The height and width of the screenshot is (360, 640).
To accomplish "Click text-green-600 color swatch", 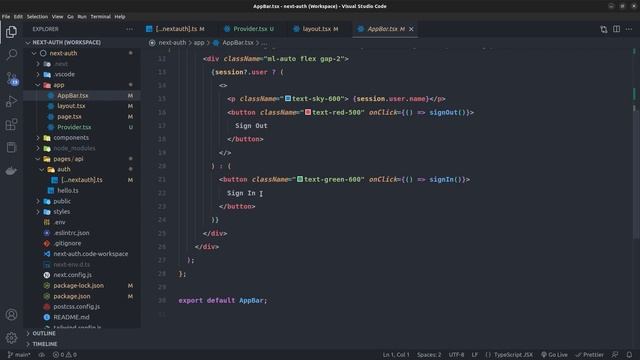I will (300, 179).
